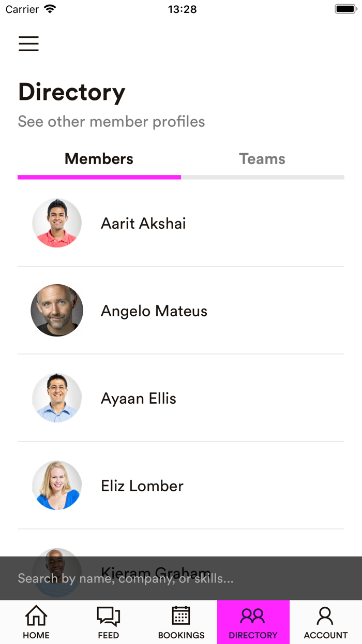Screen dimensions: 362x644
Task: Open the Account person icon
Action: pyautogui.click(x=325, y=616)
